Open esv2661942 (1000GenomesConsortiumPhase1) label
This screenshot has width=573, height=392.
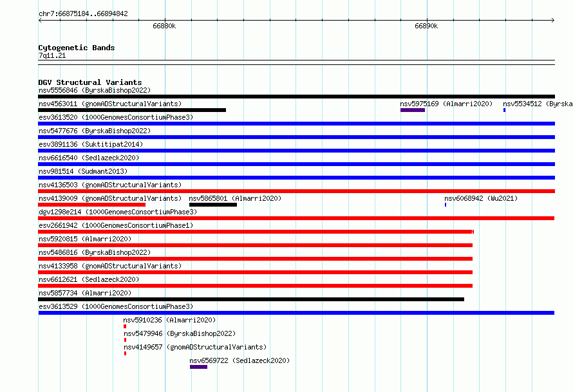[x=116, y=225]
